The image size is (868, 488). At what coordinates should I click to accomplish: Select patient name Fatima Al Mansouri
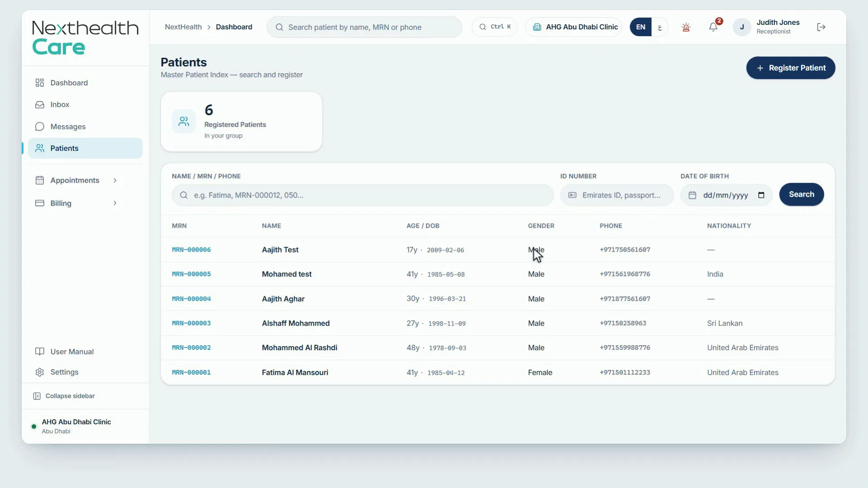[x=295, y=373]
